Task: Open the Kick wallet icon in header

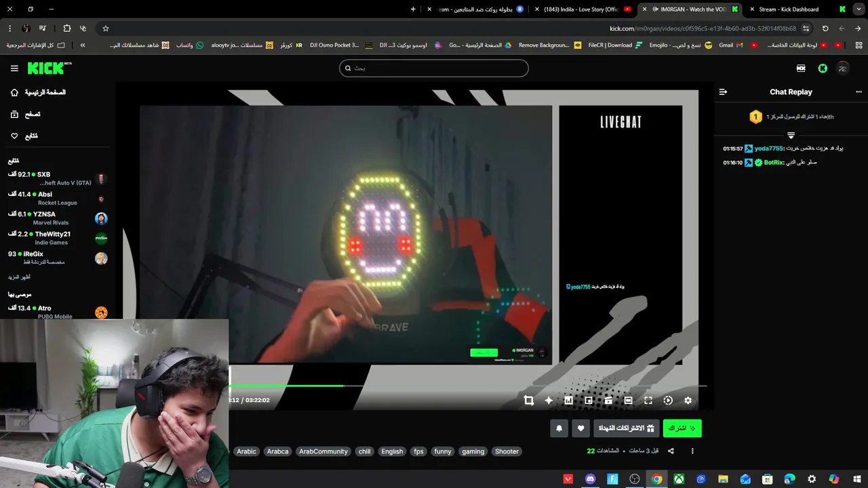Action: click(801, 68)
